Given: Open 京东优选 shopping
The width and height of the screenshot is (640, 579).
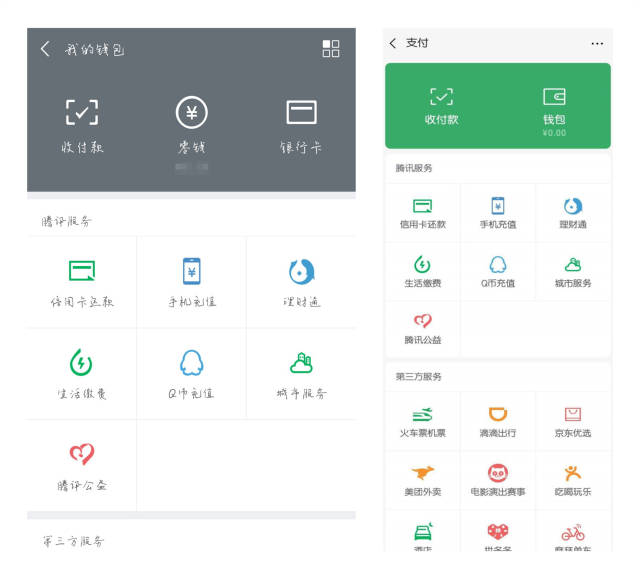Looking at the screenshot, I should 573,422.
